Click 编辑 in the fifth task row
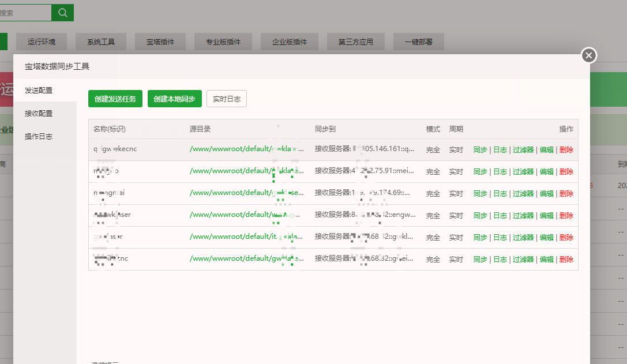This screenshot has width=627, height=364. [x=547, y=238]
